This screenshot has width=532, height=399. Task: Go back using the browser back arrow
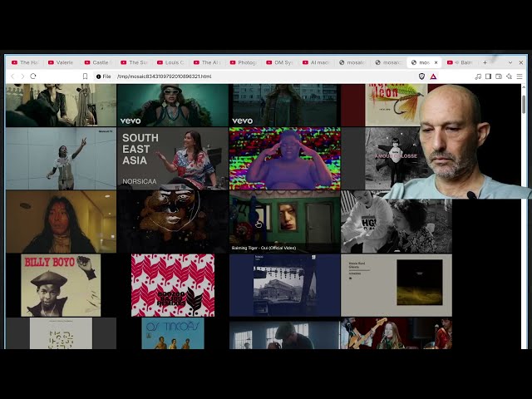click(x=13, y=76)
